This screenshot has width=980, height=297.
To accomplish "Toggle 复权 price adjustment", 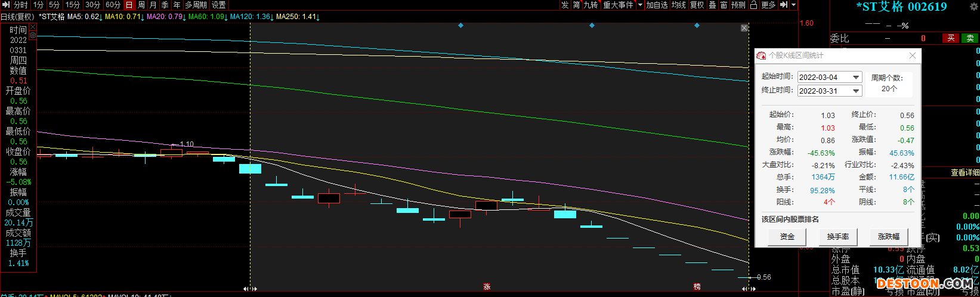I will (x=697, y=5).
